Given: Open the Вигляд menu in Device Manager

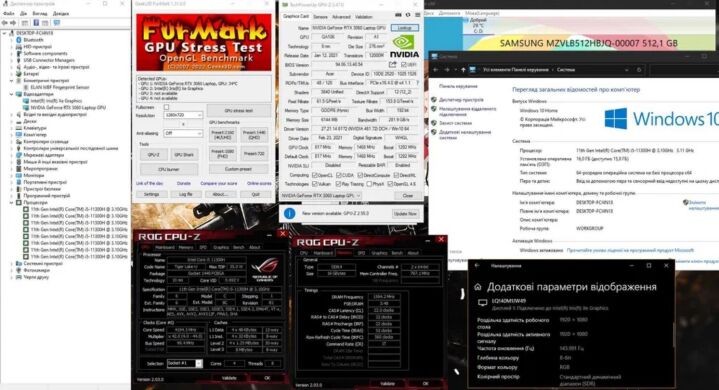Looking at the screenshot, I should (40, 14).
